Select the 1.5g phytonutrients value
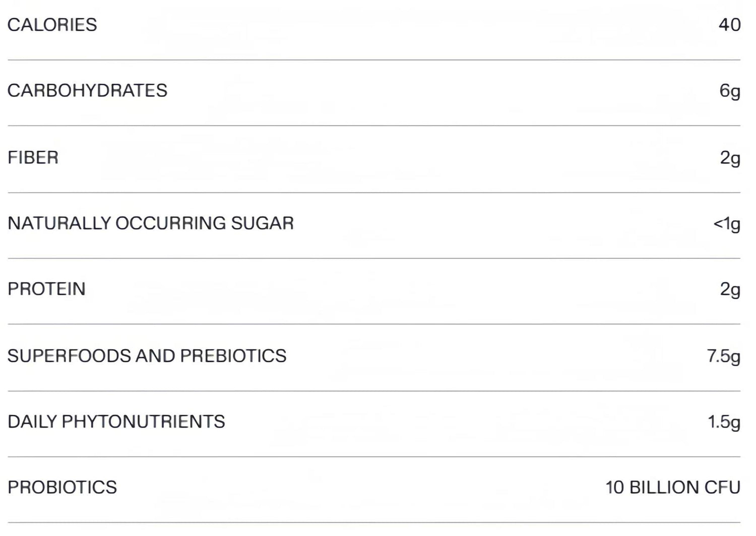The height and width of the screenshot is (536, 756). click(724, 422)
